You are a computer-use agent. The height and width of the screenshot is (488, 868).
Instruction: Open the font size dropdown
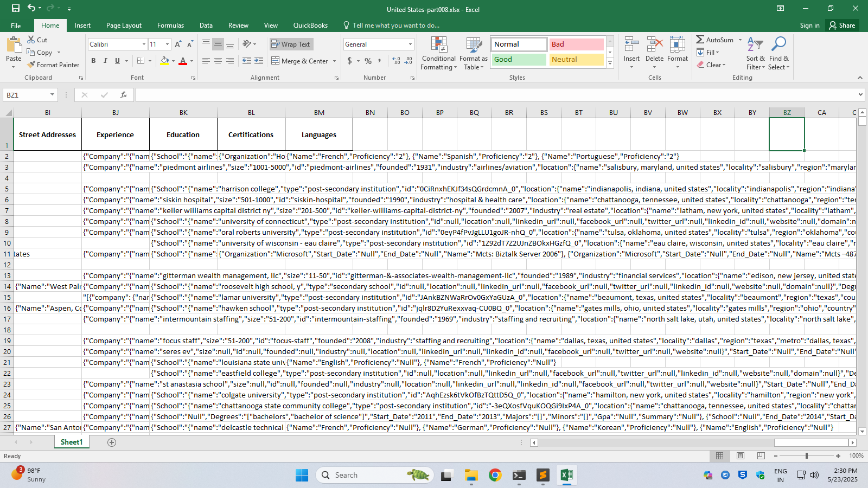[167, 44]
